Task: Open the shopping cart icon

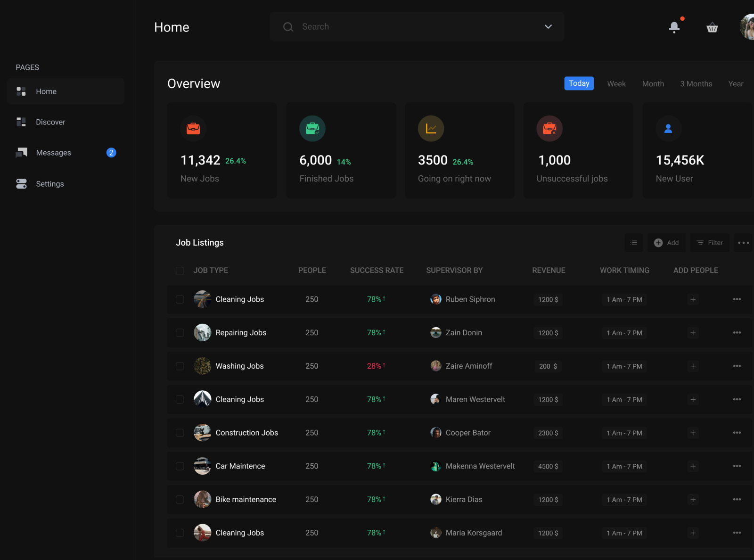Action: [712, 27]
